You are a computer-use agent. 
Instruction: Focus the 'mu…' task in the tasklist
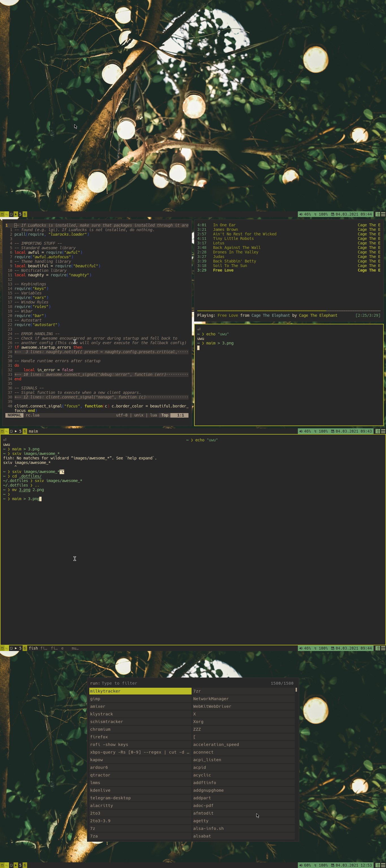(x=75, y=648)
